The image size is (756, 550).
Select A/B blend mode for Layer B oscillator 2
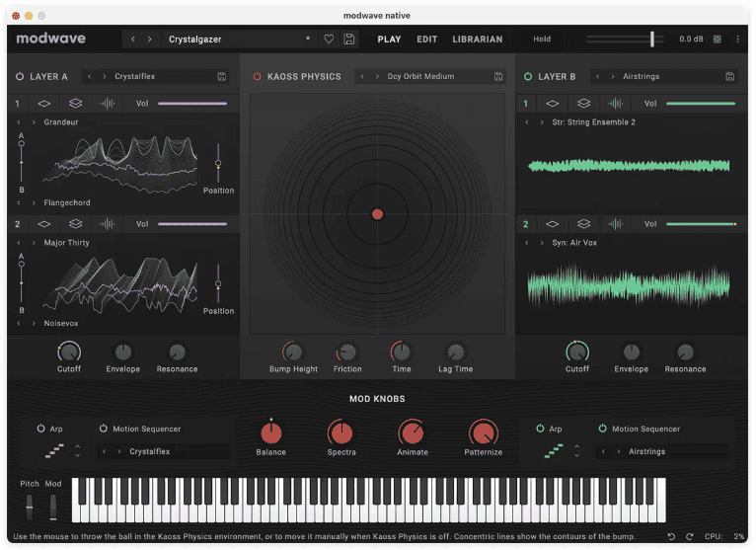point(584,224)
